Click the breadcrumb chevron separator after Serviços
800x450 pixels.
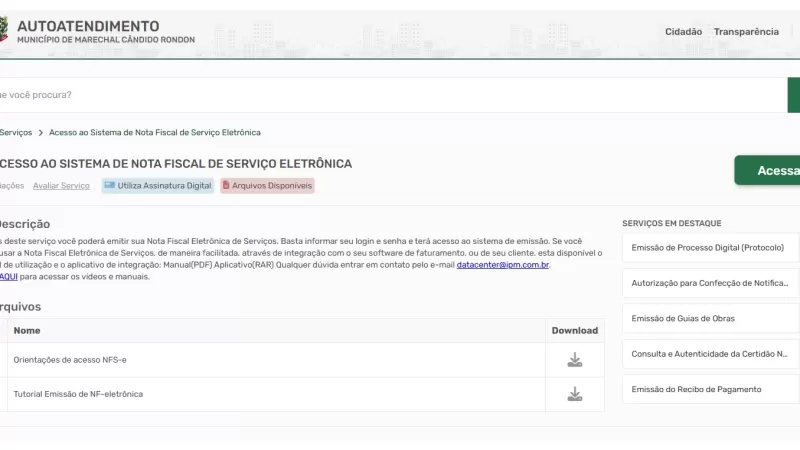point(40,132)
